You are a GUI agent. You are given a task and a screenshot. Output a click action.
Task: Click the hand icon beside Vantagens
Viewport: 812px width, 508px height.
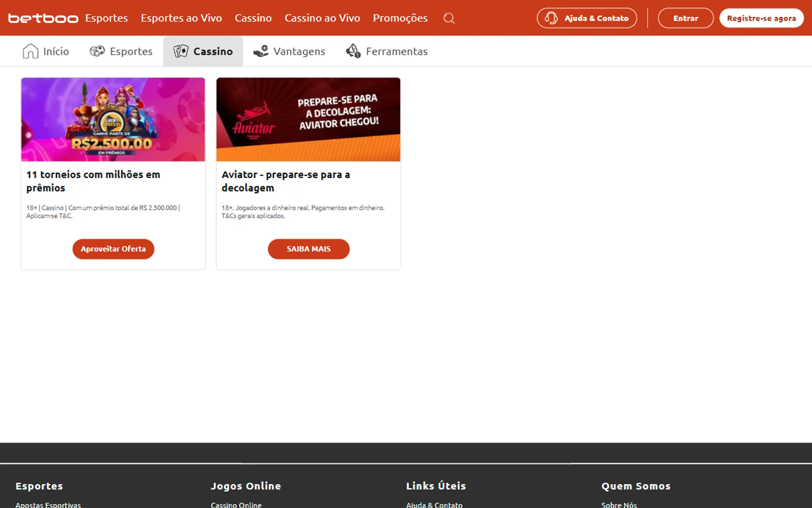pos(261,51)
